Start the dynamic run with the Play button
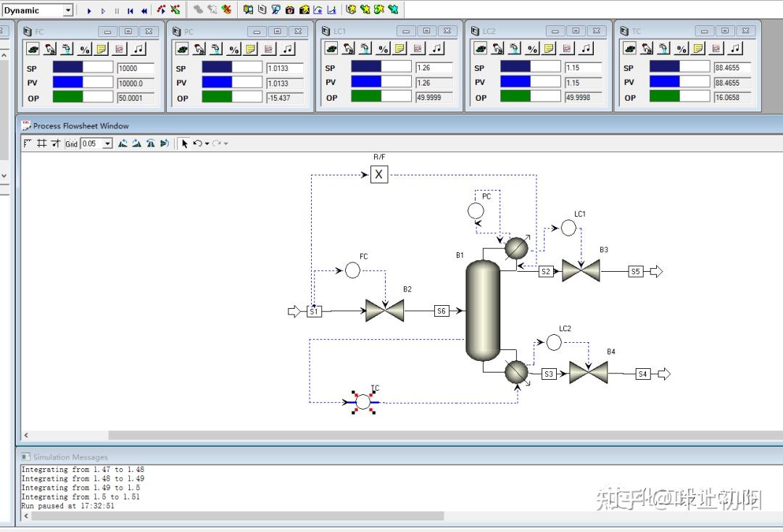This screenshot has width=783, height=532. [x=88, y=9]
